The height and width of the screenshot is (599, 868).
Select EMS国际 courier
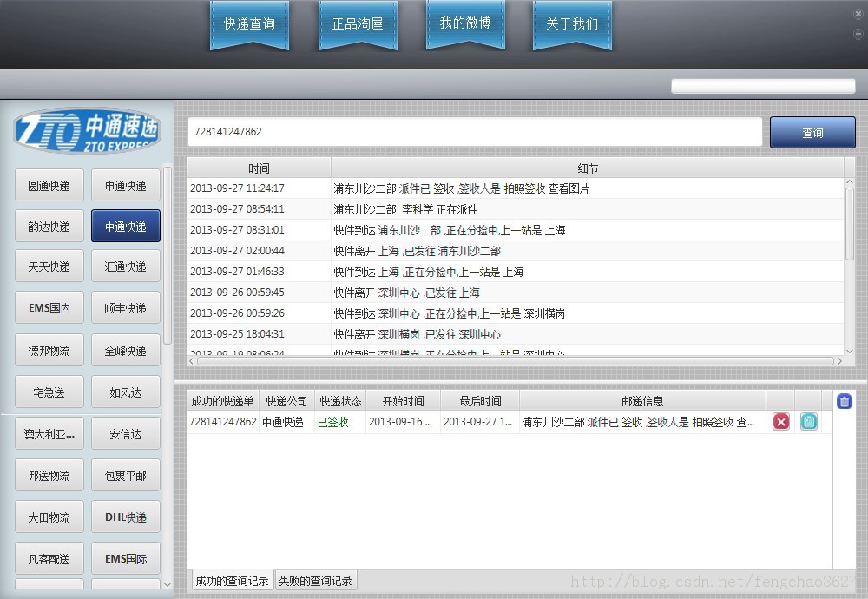pos(126,558)
